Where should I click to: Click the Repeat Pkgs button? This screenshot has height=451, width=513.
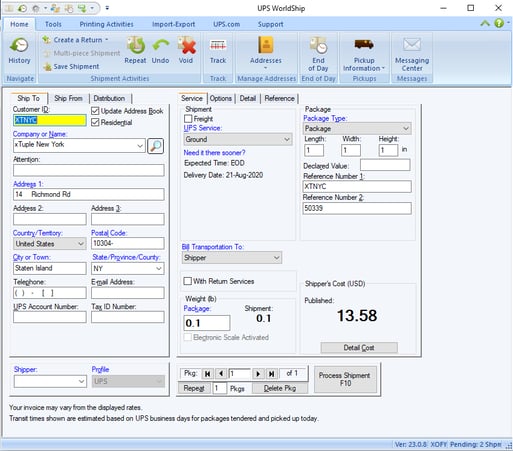[x=194, y=388]
